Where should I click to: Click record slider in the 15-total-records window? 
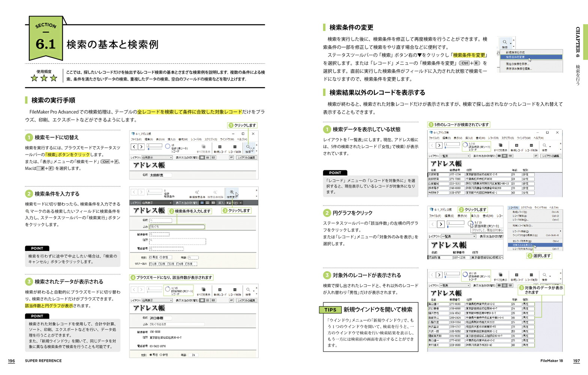point(154,148)
